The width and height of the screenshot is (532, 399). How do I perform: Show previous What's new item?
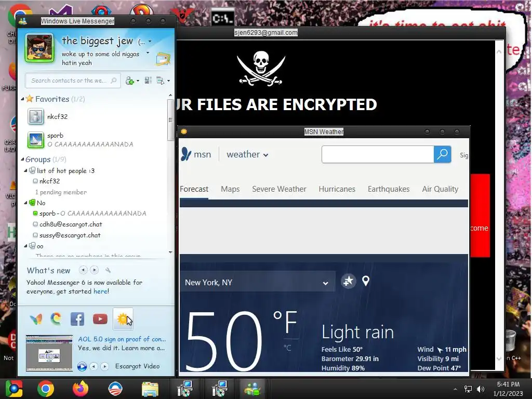coord(83,270)
